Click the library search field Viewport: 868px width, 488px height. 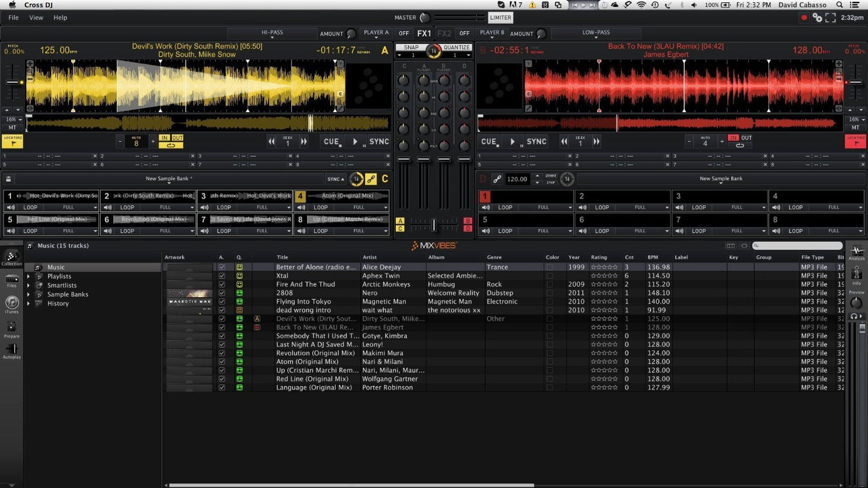coord(797,246)
